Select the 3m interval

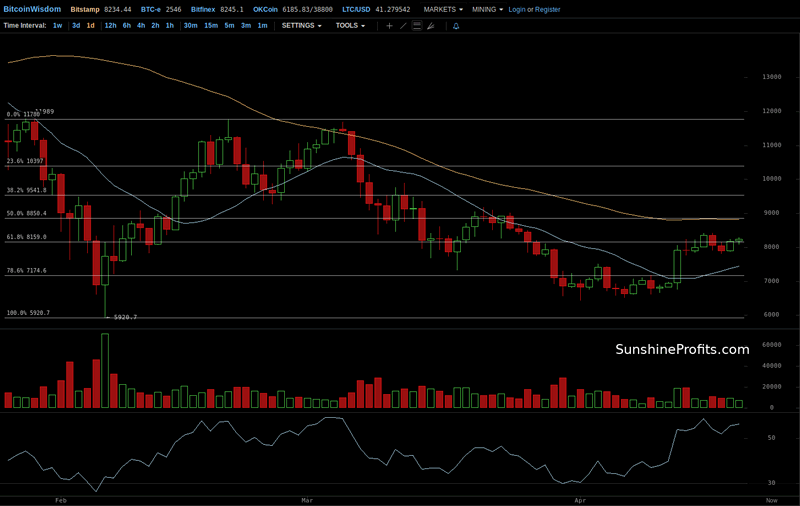(246, 26)
